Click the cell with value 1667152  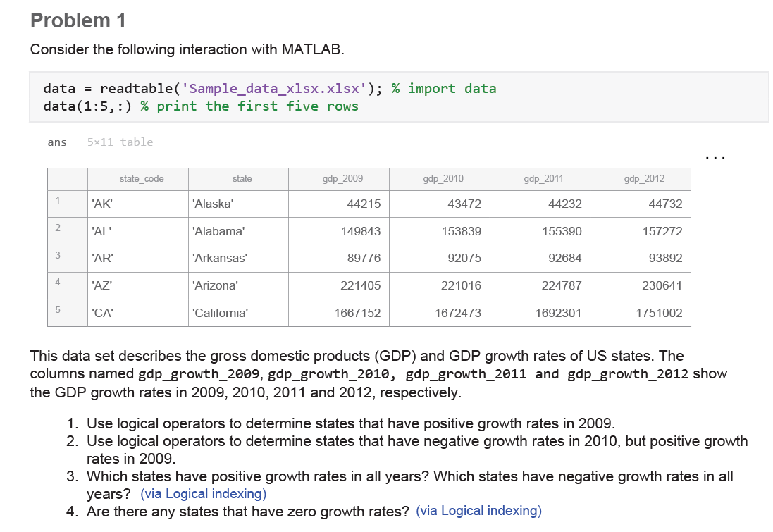(x=339, y=313)
